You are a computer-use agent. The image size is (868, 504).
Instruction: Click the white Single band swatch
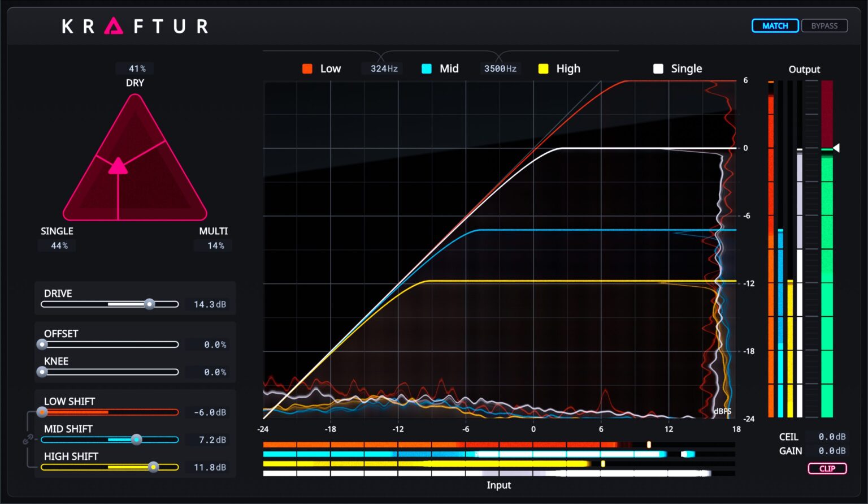point(658,69)
